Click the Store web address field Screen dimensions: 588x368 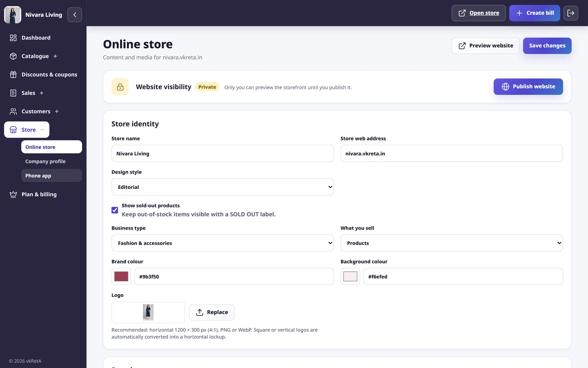pos(452,153)
